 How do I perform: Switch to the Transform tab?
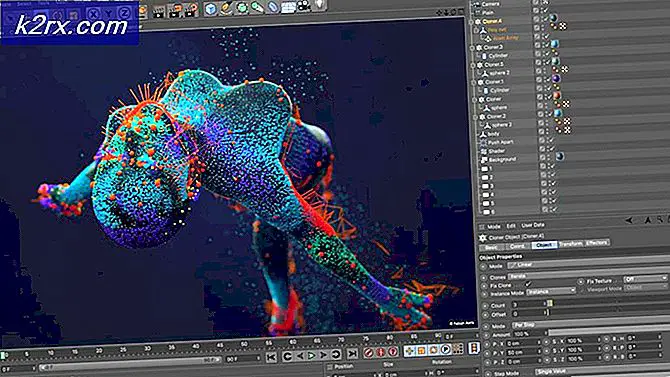[571, 244]
